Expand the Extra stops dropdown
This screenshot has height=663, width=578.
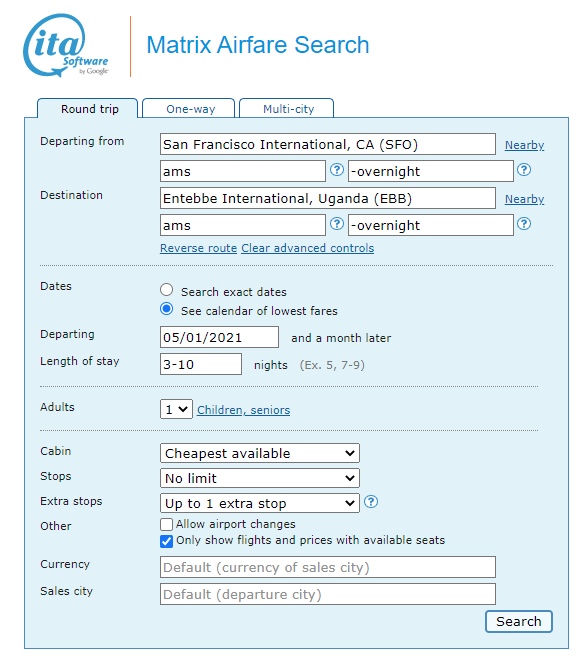click(260, 503)
